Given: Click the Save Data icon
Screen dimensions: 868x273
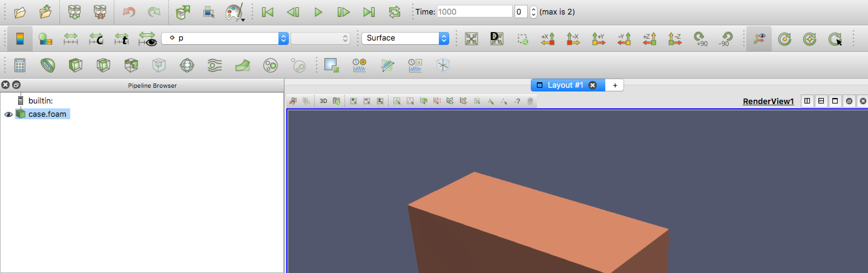Looking at the screenshot, I should (x=45, y=12).
